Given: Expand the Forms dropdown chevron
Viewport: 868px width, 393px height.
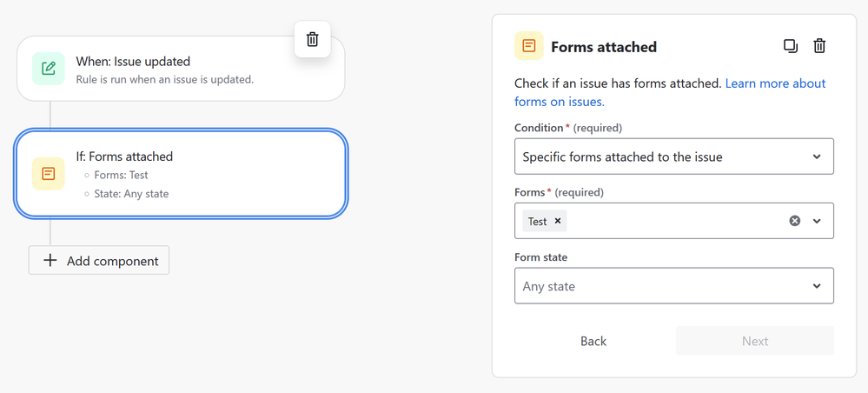Looking at the screenshot, I should pos(817,221).
